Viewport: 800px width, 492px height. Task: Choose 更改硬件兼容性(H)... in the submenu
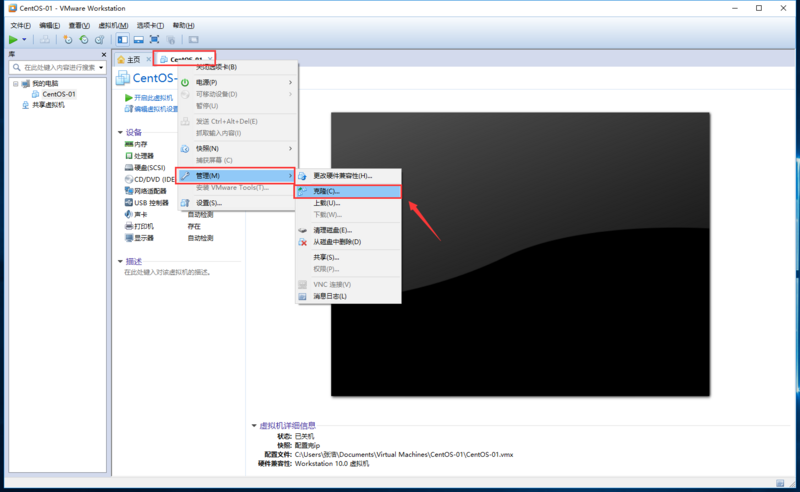348,176
